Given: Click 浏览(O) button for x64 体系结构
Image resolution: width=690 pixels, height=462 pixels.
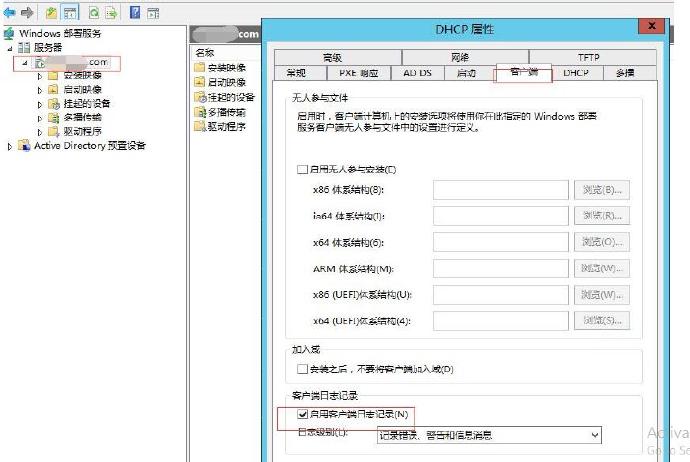Looking at the screenshot, I should pos(602,242).
